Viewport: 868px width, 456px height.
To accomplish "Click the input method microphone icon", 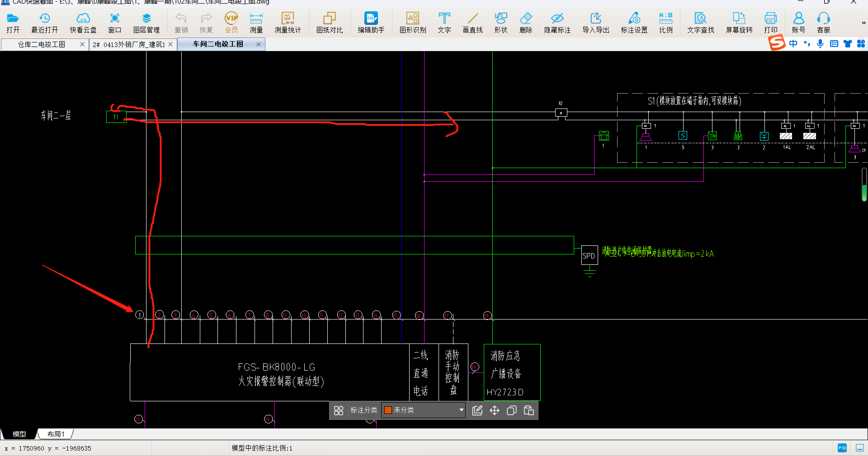I will 821,43.
